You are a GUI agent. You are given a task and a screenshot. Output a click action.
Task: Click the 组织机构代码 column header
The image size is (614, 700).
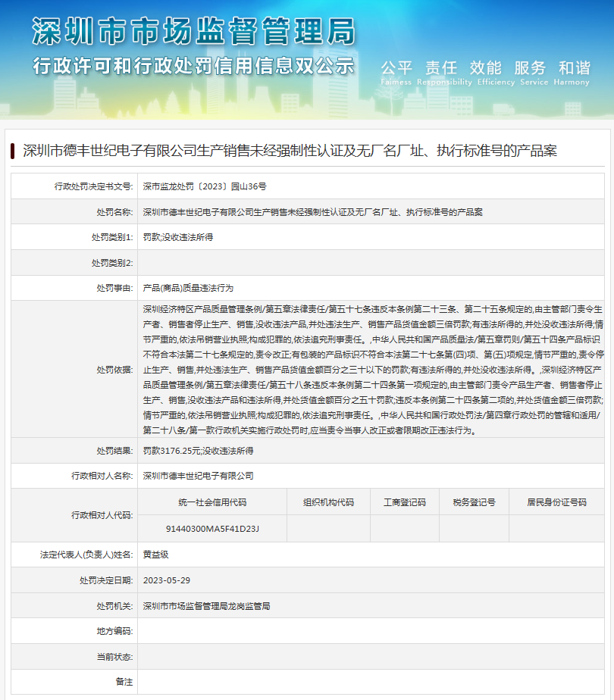tap(329, 503)
